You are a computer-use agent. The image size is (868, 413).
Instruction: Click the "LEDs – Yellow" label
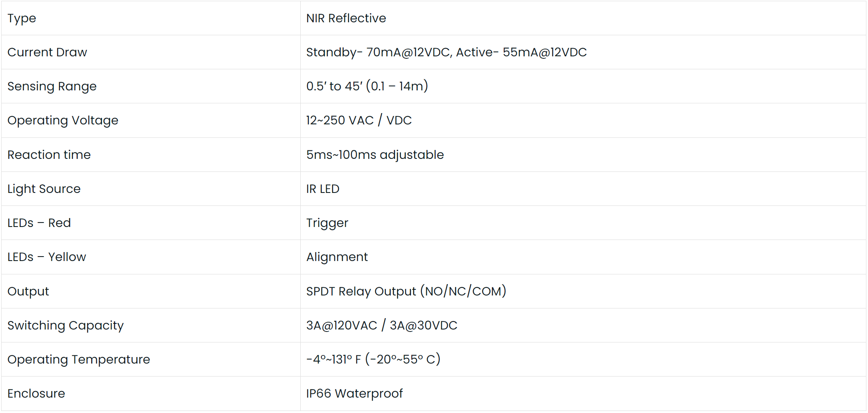coord(47,257)
